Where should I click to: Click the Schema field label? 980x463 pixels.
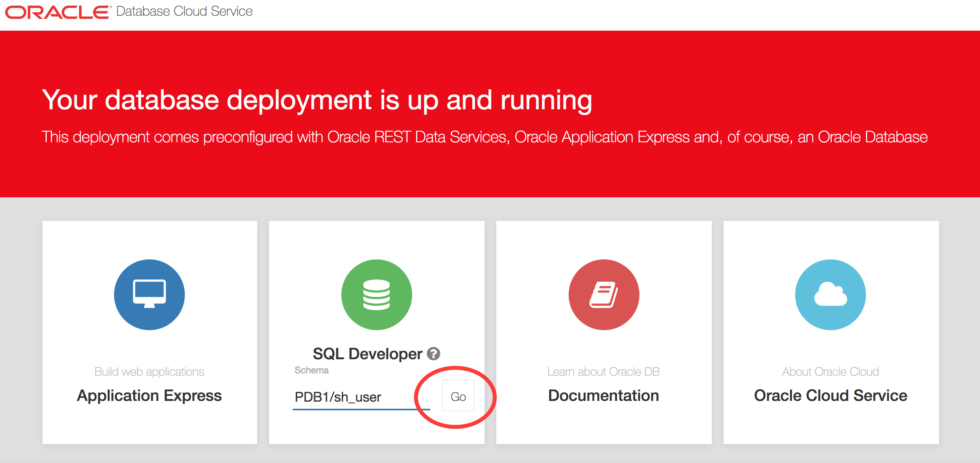(311, 370)
